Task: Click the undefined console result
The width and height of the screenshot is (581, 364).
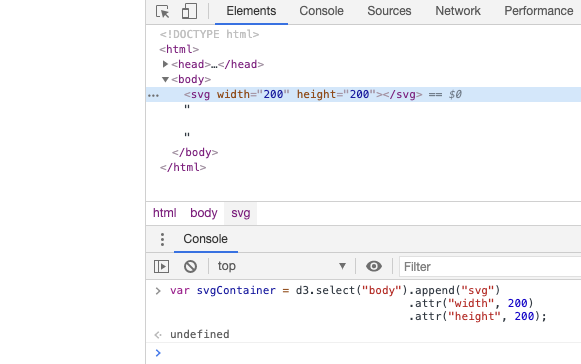Action: coord(200,334)
